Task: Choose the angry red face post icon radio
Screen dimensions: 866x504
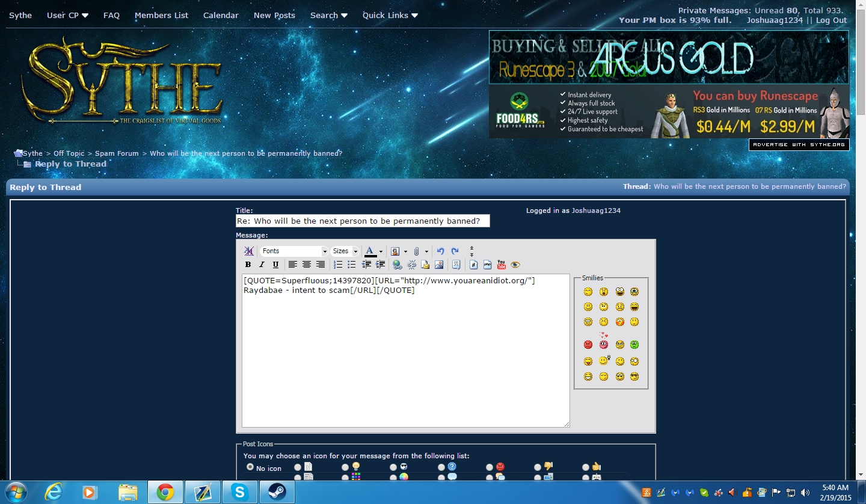Action: point(490,467)
